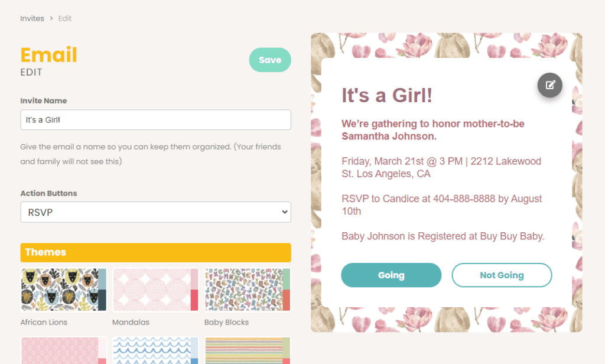Click inside the Invite Name field
The height and width of the screenshot is (364, 605).
coord(155,119)
